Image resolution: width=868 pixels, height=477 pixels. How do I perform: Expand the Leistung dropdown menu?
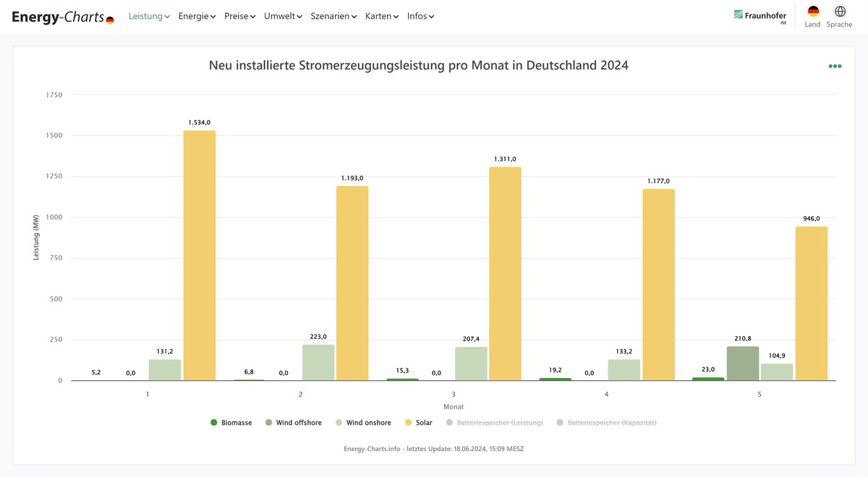point(148,15)
